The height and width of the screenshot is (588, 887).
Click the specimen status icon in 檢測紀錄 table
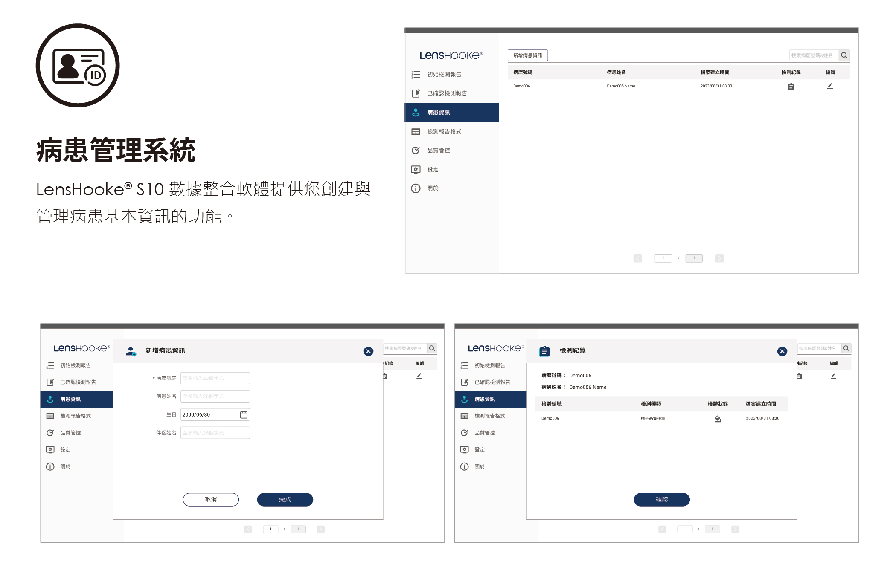(x=718, y=419)
